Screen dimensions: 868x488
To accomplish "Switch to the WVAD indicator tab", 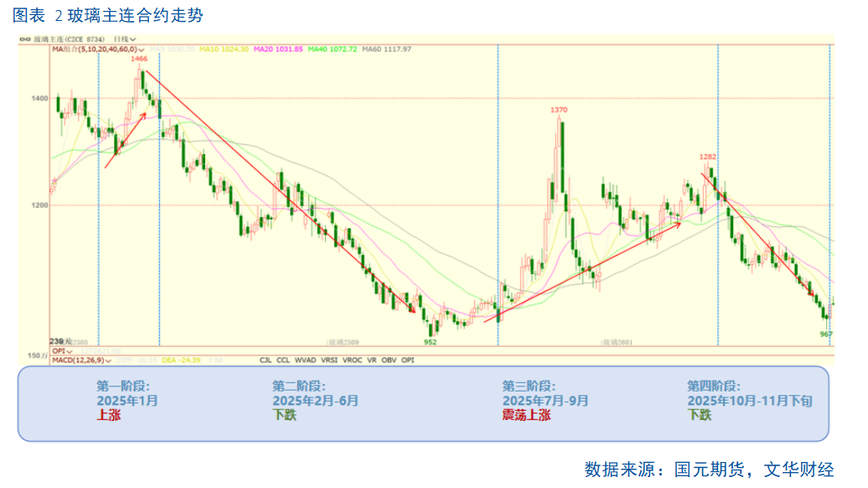I will point(305,360).
